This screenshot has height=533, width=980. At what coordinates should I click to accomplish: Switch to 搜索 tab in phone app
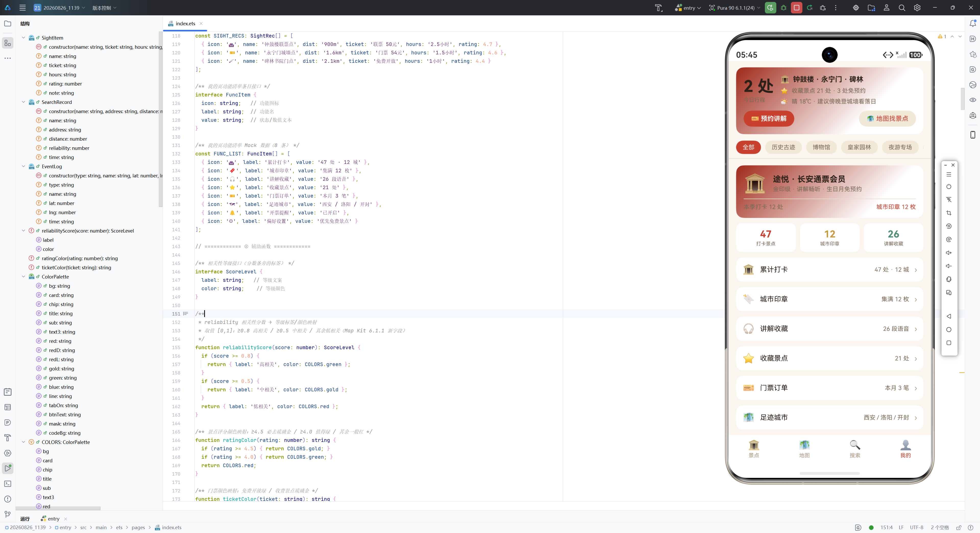(x=855, y=449)
